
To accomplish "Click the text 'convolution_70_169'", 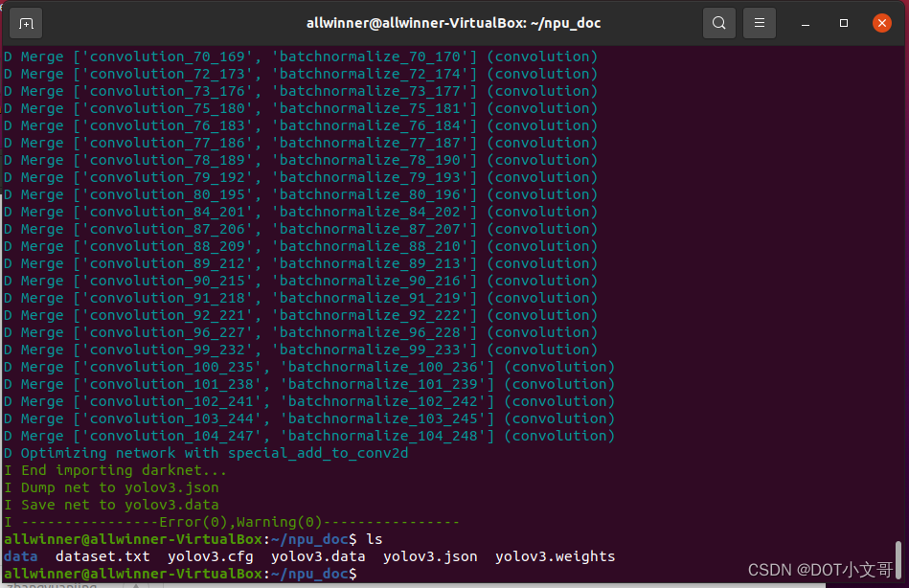I will (167, 57).
